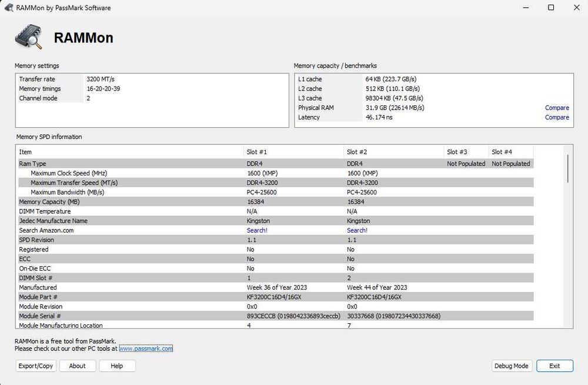Open the Export/Copy button
Screen dimensions: 588x385
[x=36, y=366]
